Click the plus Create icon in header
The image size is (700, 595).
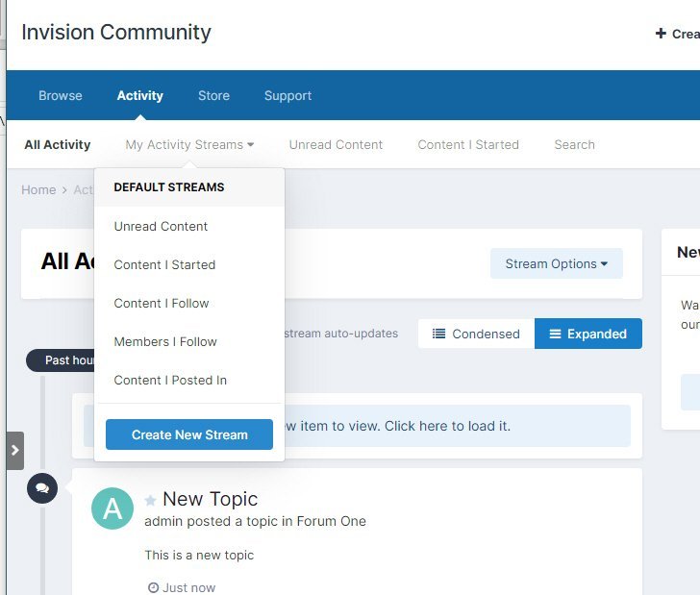click(661, 34)
